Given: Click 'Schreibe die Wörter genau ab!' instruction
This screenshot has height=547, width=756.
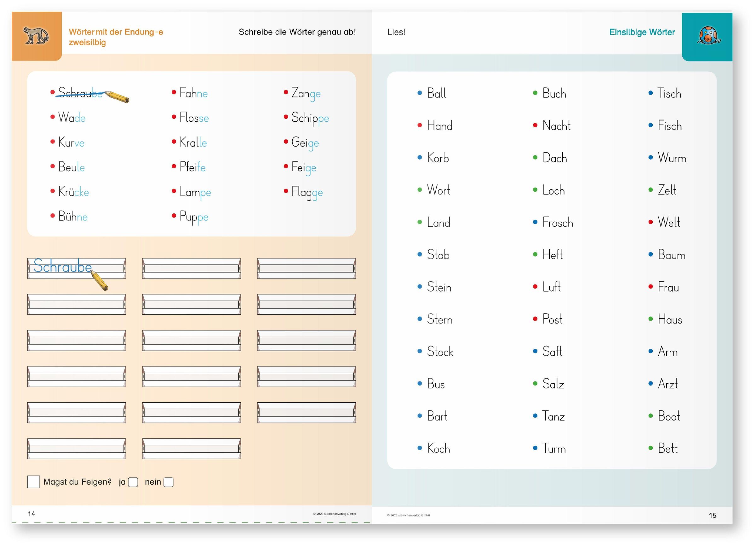Looking at the screenshot, I should click(297, 32).
